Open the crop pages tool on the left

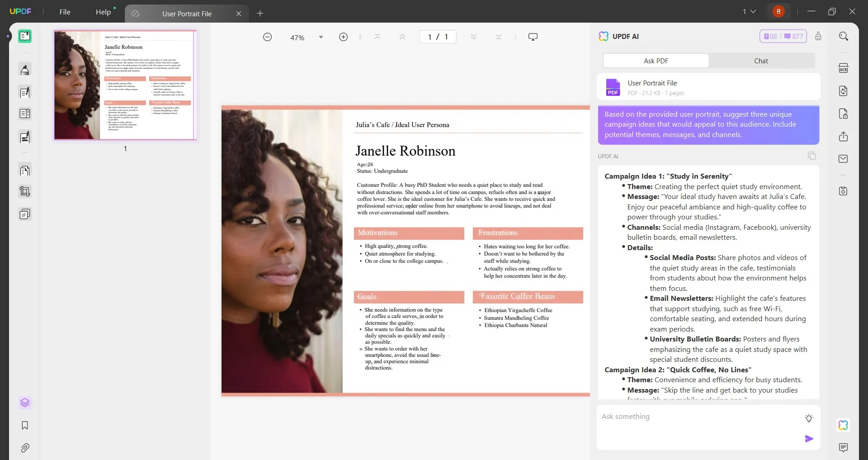pyautogui.click(x=25, y=191)
